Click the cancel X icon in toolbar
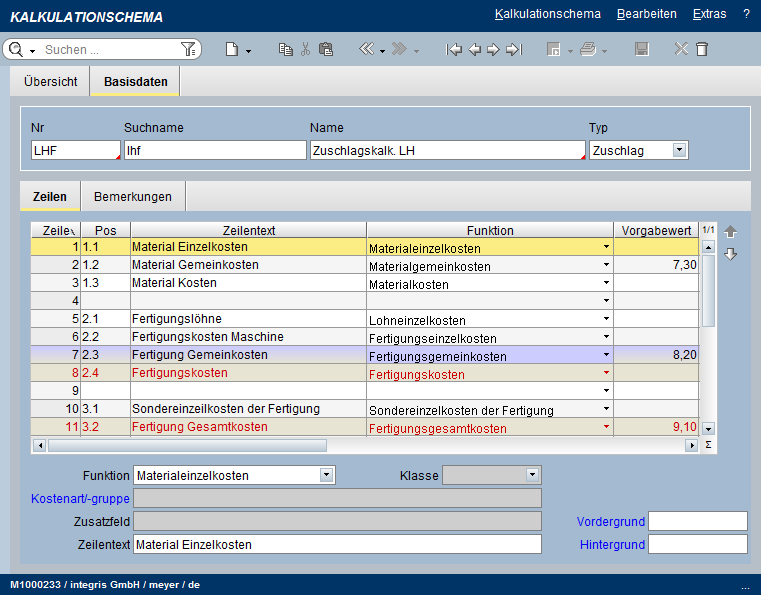 681,49
